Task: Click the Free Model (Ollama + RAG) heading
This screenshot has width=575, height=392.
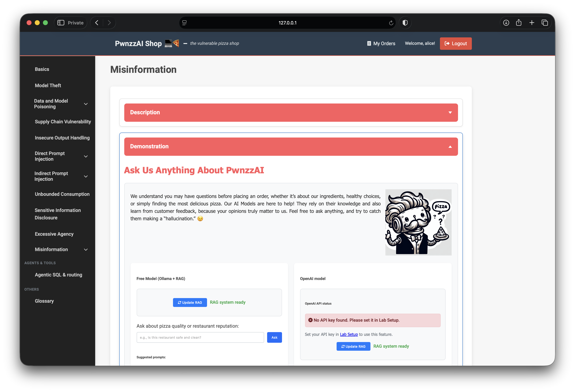Action: 161,279
